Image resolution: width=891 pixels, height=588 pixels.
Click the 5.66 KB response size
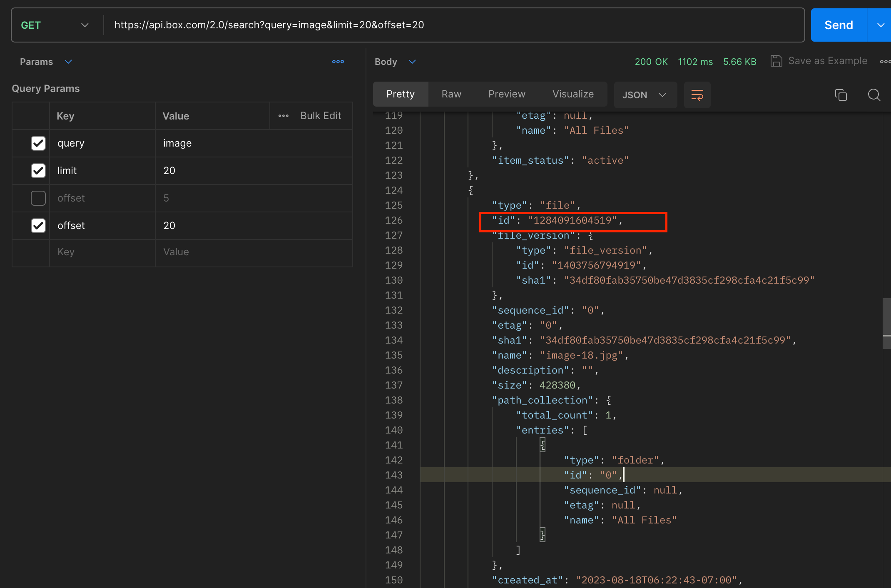click(740, 62)
